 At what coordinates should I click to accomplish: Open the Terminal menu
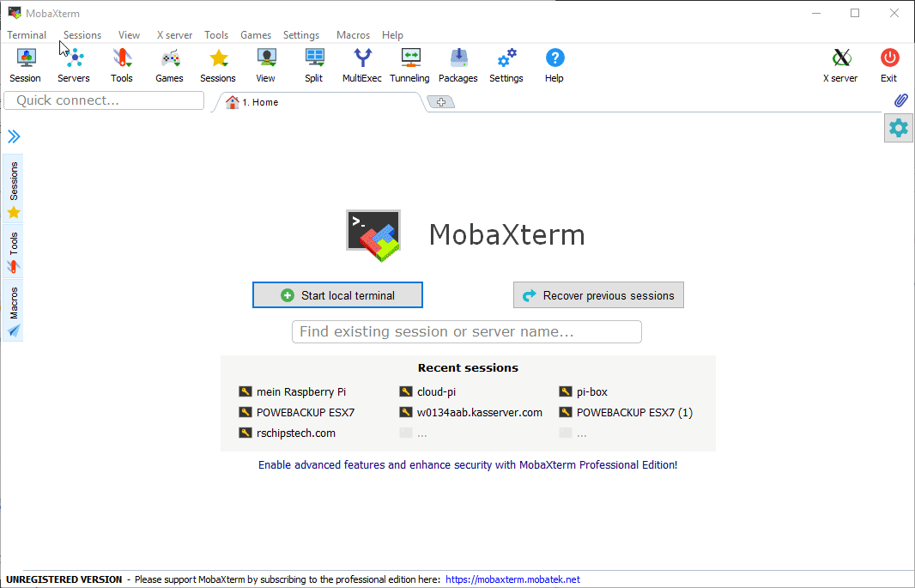pyautogui.click(x=27, y=35)
